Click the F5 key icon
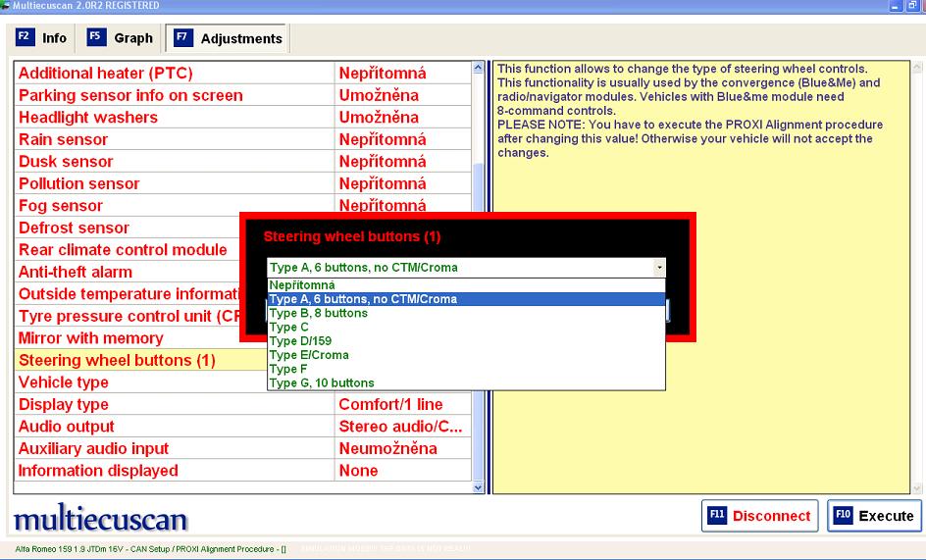 click(x=96, y=37)
